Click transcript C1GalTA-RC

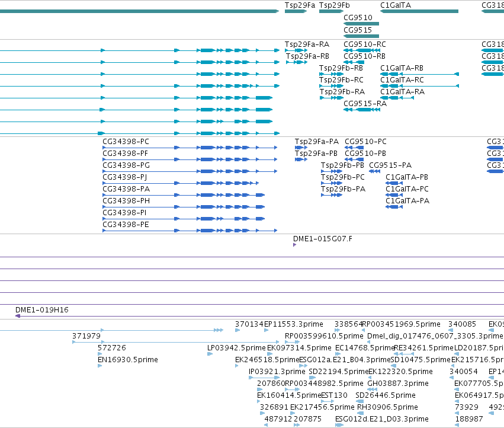click(x=402, y=80)
